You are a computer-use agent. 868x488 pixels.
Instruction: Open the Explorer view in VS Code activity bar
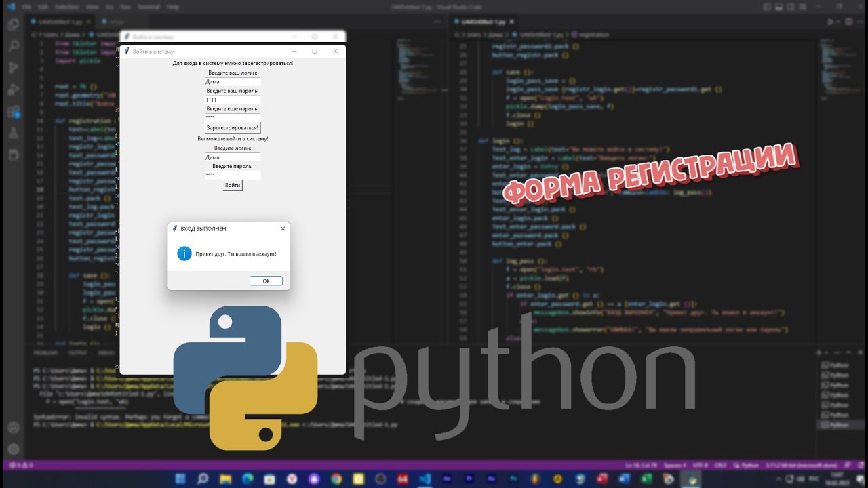[13, 25]
